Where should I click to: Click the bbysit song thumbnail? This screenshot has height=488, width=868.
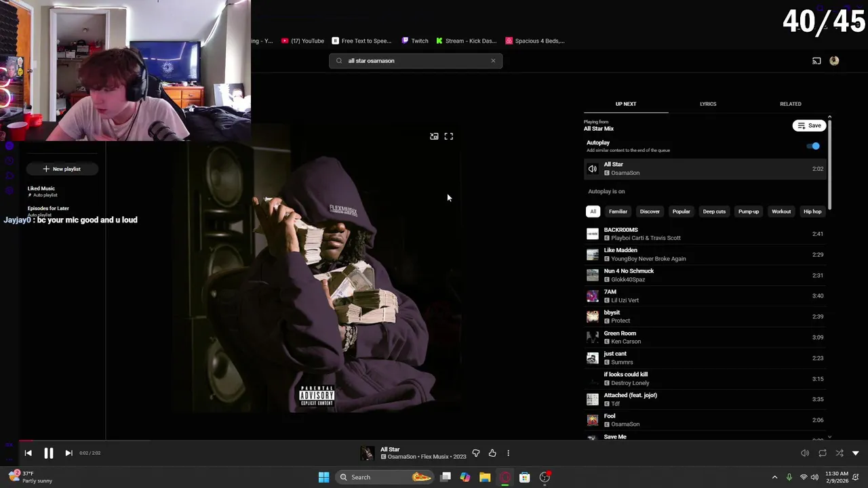point(593,317)
